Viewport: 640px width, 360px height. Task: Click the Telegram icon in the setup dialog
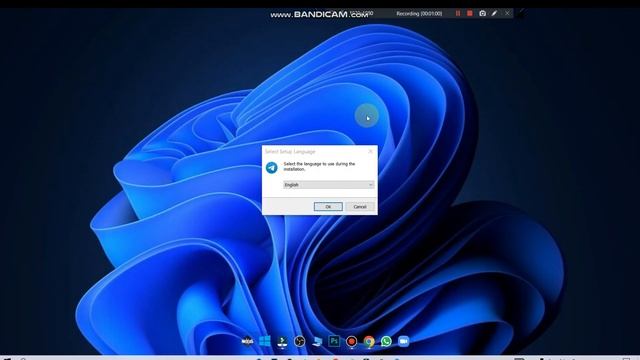point(271,167)
